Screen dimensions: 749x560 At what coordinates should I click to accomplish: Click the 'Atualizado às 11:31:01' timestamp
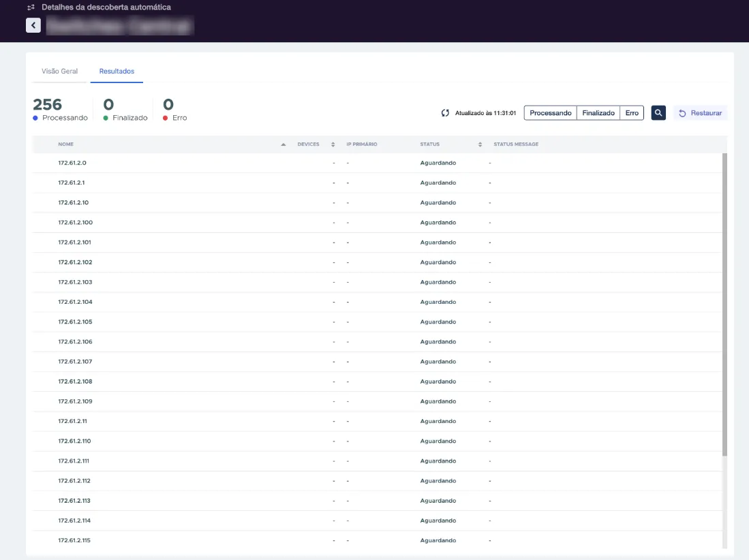(485, 113)
